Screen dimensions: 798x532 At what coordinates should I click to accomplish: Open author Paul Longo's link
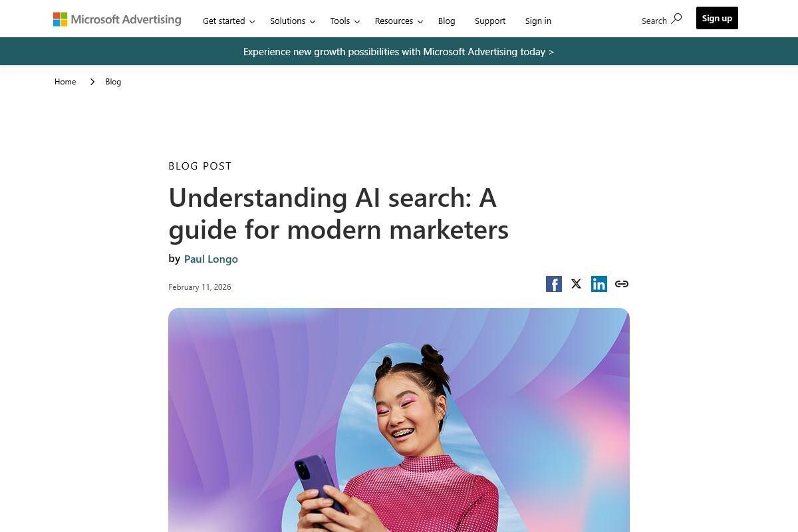click(x=211, y=259)
